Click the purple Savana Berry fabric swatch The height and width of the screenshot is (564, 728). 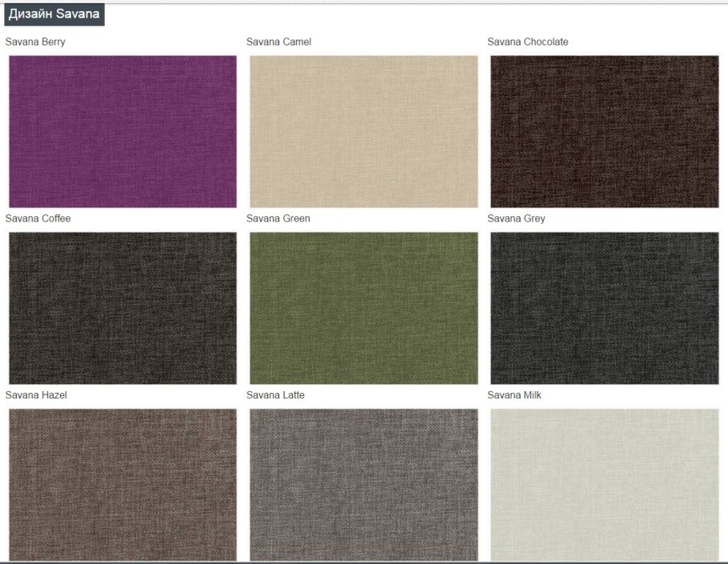click(122, 131)
